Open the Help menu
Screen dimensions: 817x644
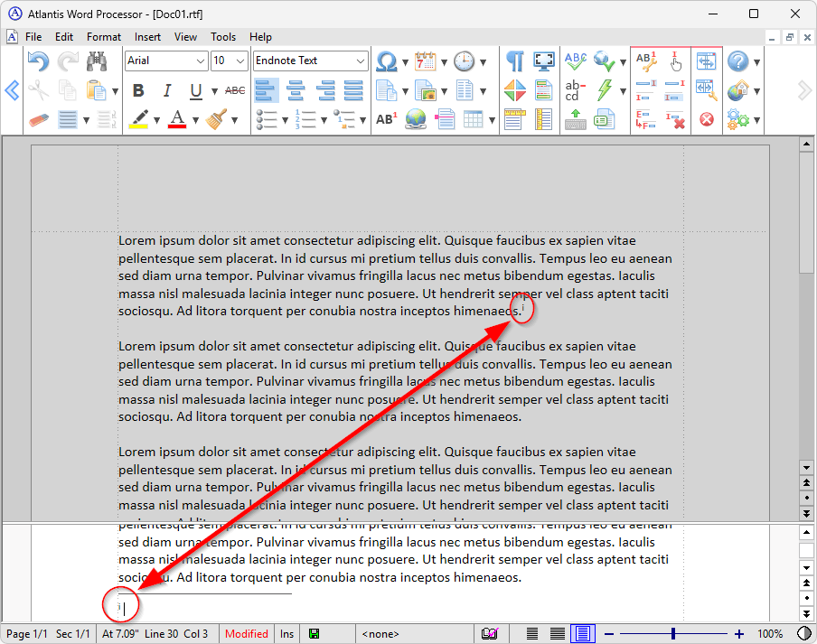click(260, 37)
